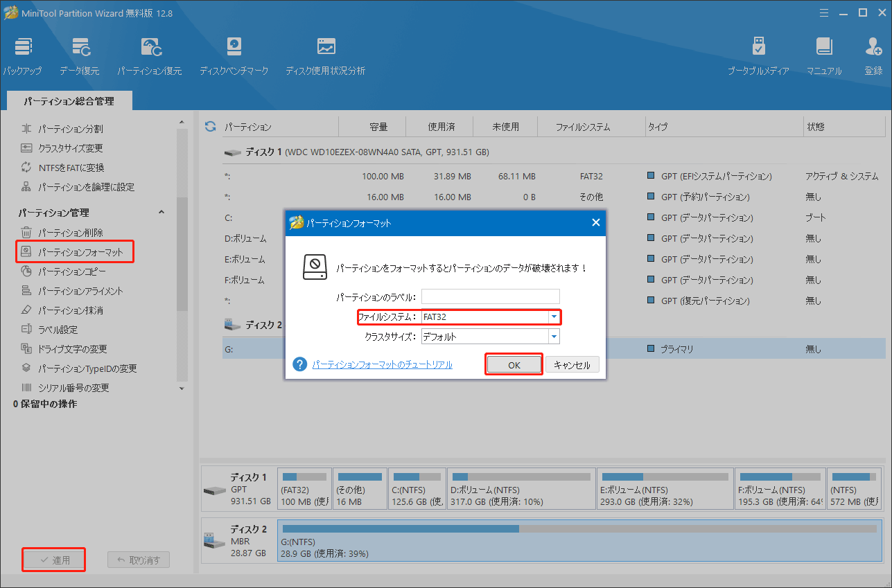This screenshot has width=892, height=588.
Task: Click the sidebar vertical scrollbar
Action: click(x=182, y=253)
